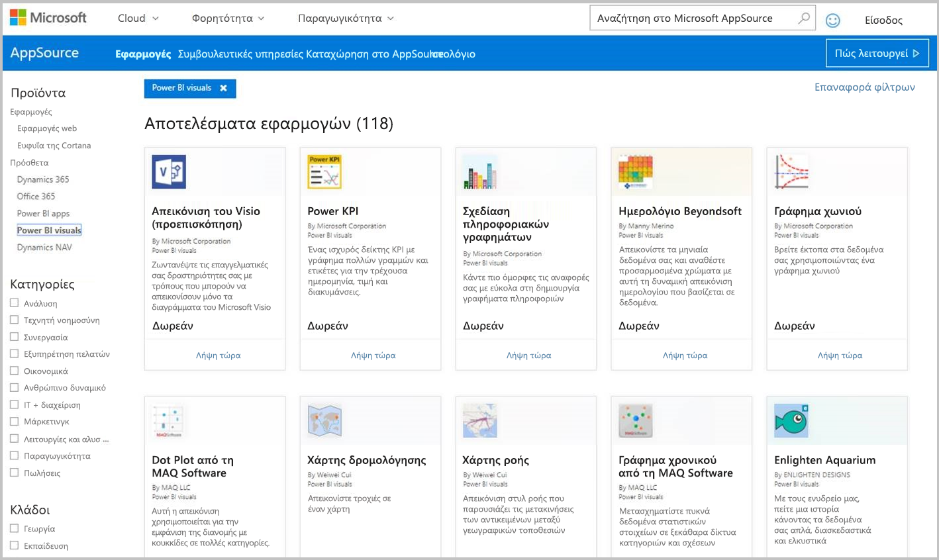Screen dimensions: 939x560
Task: Toggle the Συνεργασία checkbox
Action: (14, 337)
